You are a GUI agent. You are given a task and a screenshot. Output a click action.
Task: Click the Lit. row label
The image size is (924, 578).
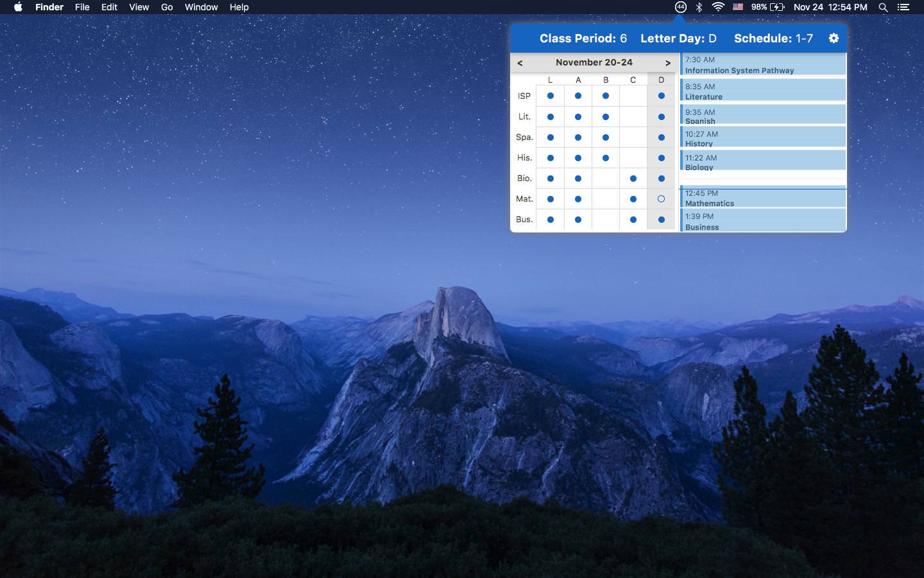524,117
